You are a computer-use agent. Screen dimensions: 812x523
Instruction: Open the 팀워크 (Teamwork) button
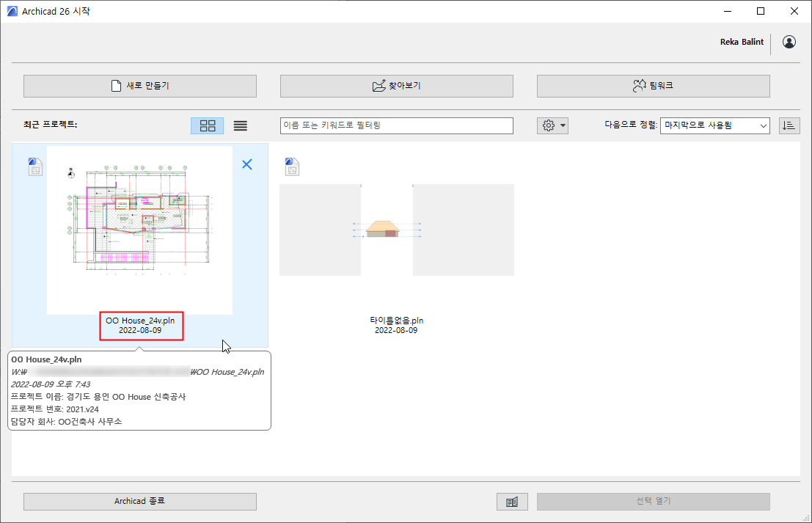pos(654,86)
